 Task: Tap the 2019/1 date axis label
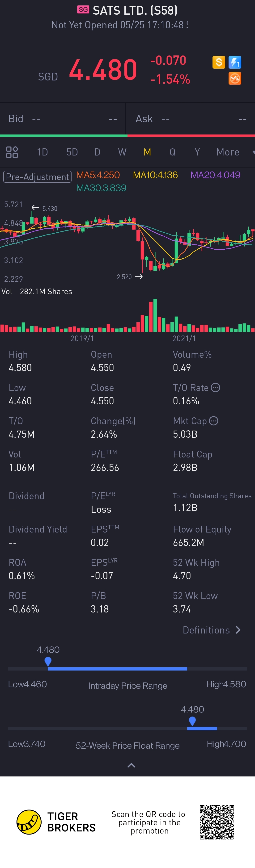click(82, 338)
